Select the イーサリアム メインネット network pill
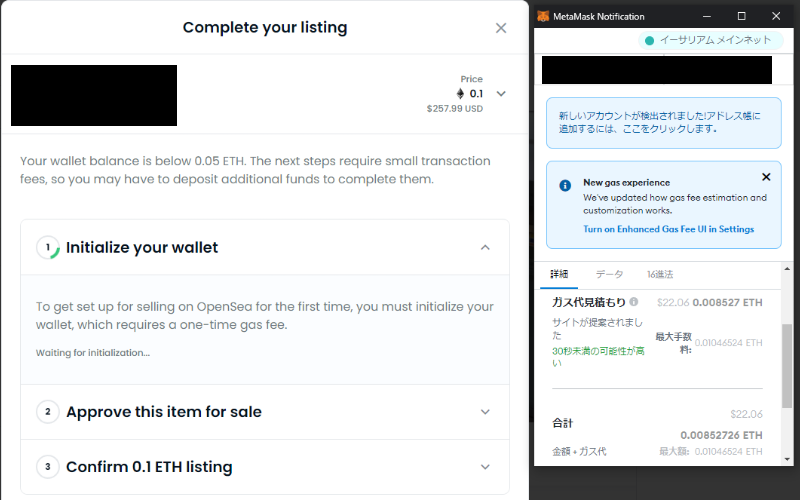The height and width of the screenshot is (500, 800). pyautogui.click(x=710, y=40)
